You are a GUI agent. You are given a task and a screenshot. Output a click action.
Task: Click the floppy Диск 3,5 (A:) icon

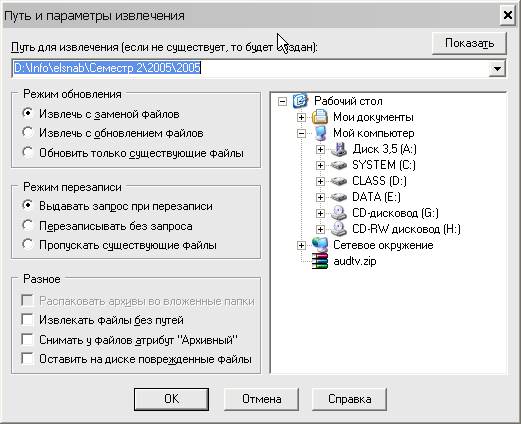339,149
